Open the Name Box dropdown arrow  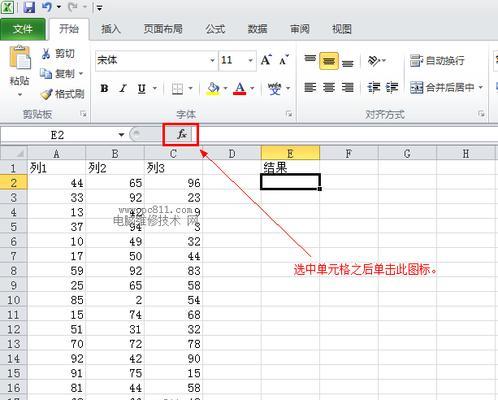click(x=121, y=135)
